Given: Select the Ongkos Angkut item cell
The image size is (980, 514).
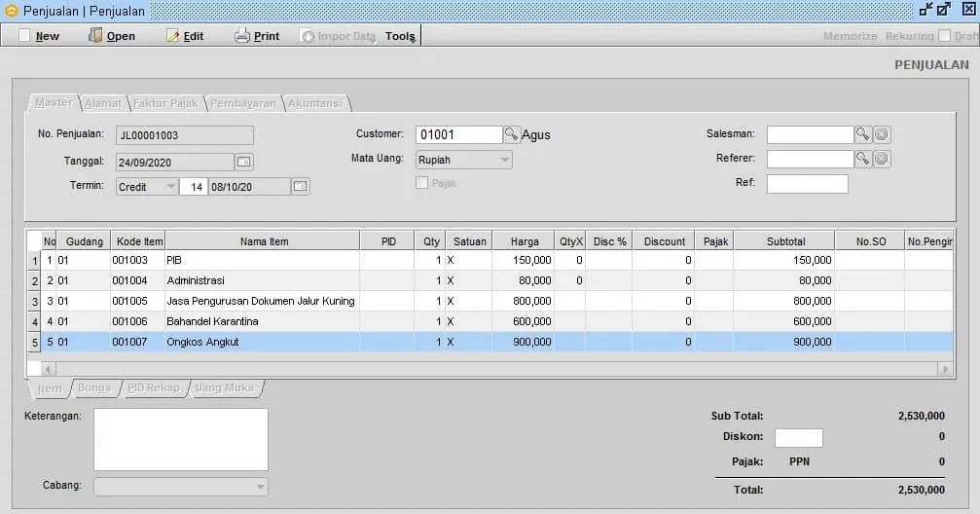Looking at the screenshot, I should 263,342.
